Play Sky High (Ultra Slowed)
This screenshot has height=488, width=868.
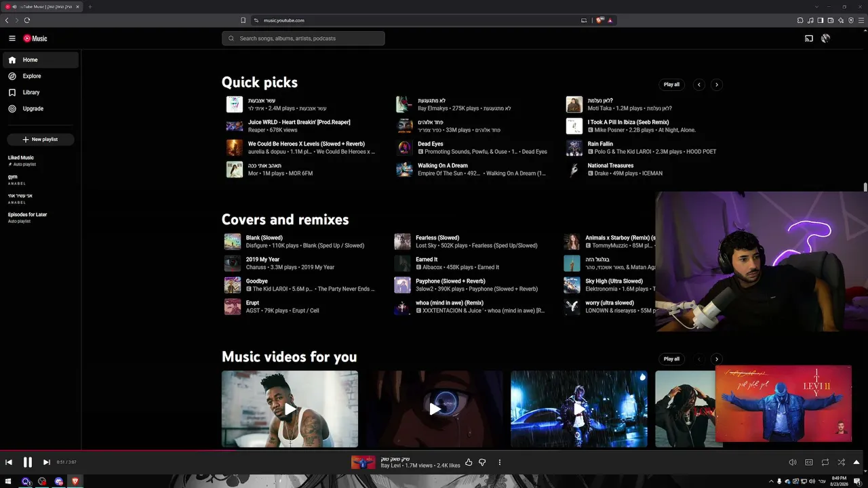point(614,281)
